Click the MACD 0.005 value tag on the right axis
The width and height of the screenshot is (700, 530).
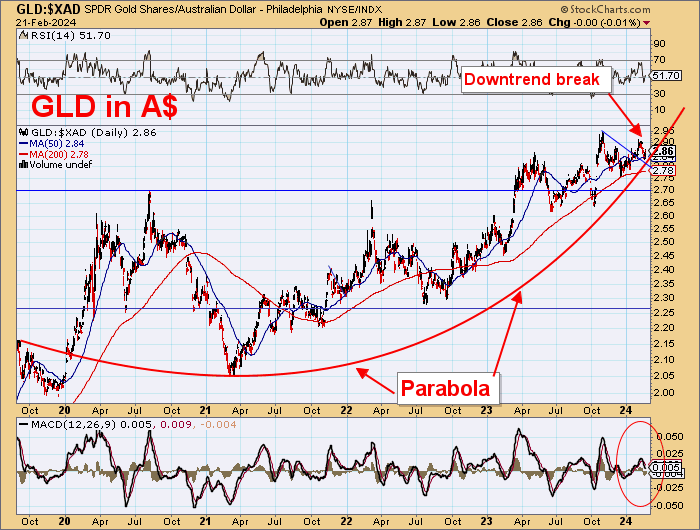click(666, 468)
